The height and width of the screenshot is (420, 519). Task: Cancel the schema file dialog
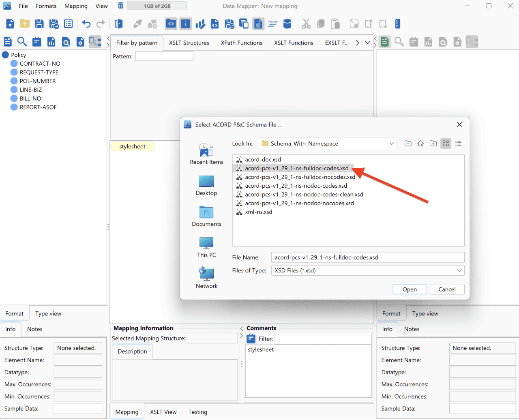tap(447, 289)
